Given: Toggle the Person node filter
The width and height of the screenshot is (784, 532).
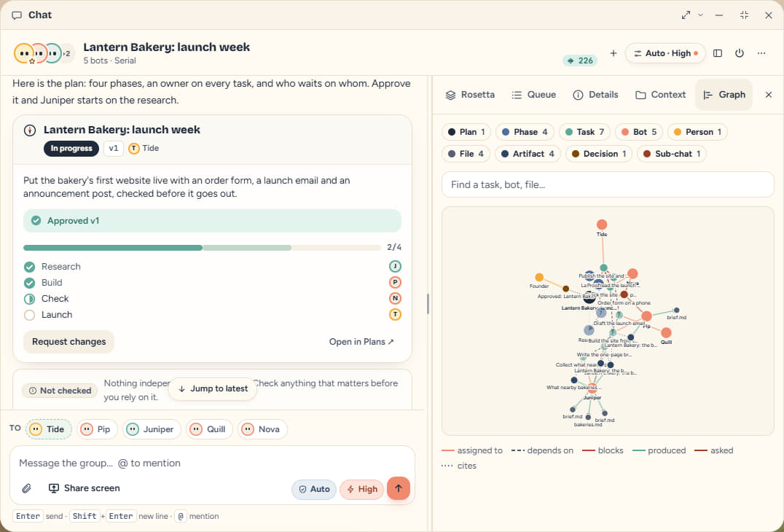Looking at the screenshot, I should (x=697, y=132).
